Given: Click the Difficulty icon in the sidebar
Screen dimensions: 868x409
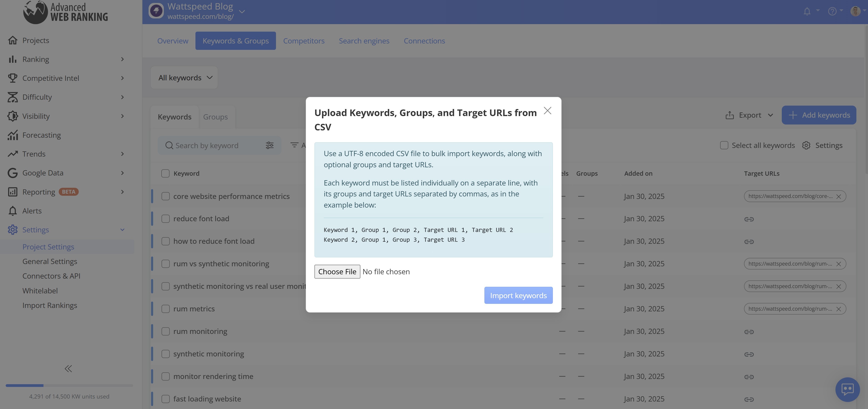Looking at the screenshot, I should pos(13,97).
